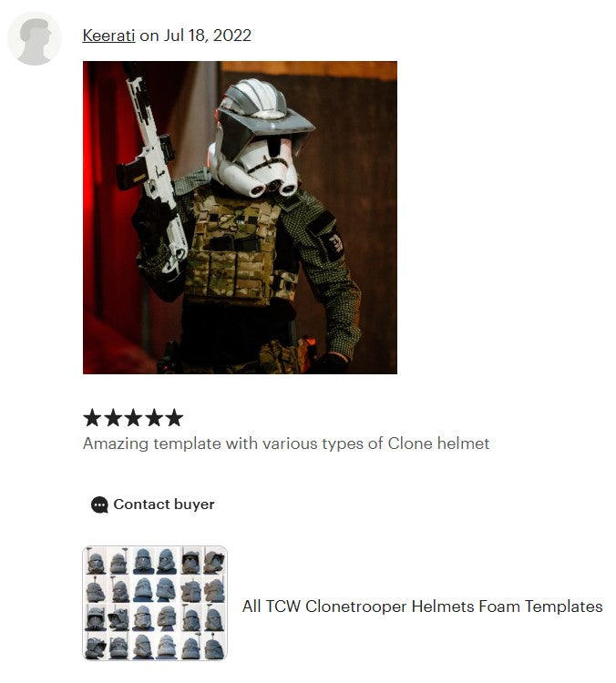The image size is (616, 683).
Task: Click the fourth rating star
Action: click(x=154, y=417)
